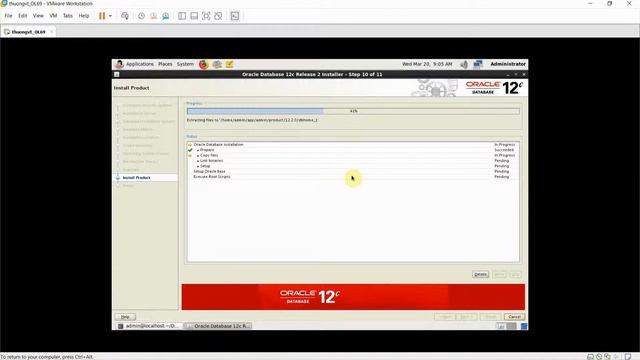The image size is (640, 360).
Task: Open VMware Edit menu
Action: 22,16
